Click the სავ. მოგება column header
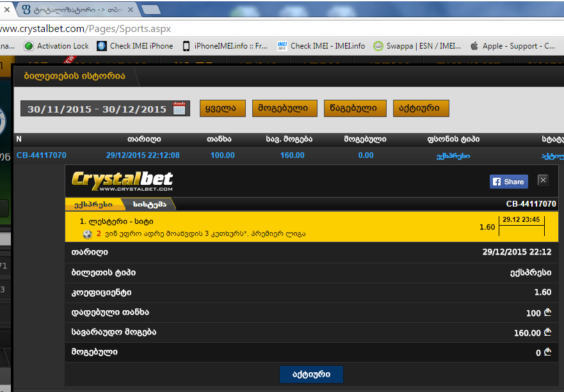The height and width of the screenshot is (392, 564). pos(289,139)
